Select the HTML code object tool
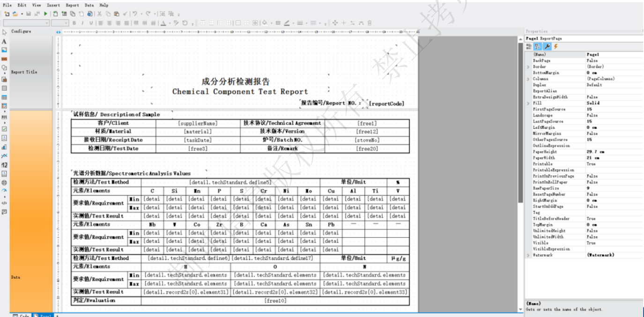Image resolution: width=644 pixels, height=317 pixels. [4, 203]
